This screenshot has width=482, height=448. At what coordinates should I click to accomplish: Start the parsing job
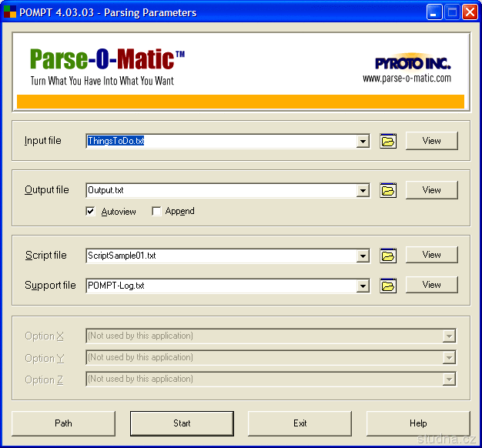182,423
